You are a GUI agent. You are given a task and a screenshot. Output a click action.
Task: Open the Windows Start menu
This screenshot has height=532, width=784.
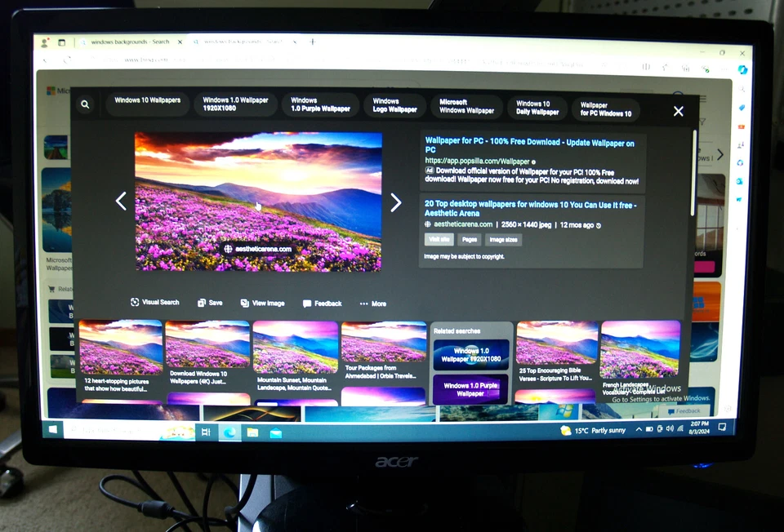point(53,430)
